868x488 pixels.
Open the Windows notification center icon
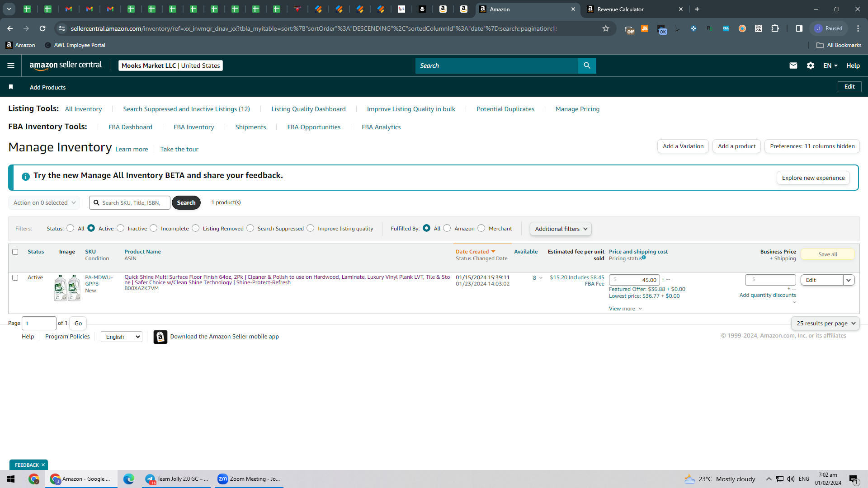[x=854, y=479]
